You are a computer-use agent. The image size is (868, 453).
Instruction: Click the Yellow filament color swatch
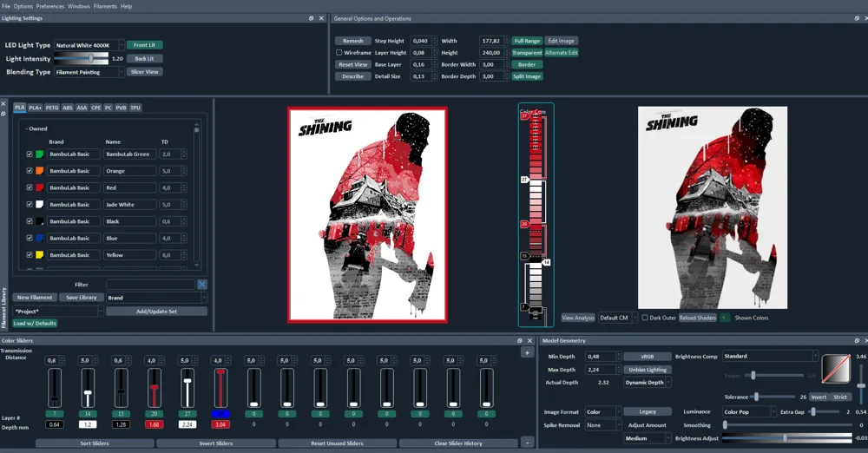point(39,255)
